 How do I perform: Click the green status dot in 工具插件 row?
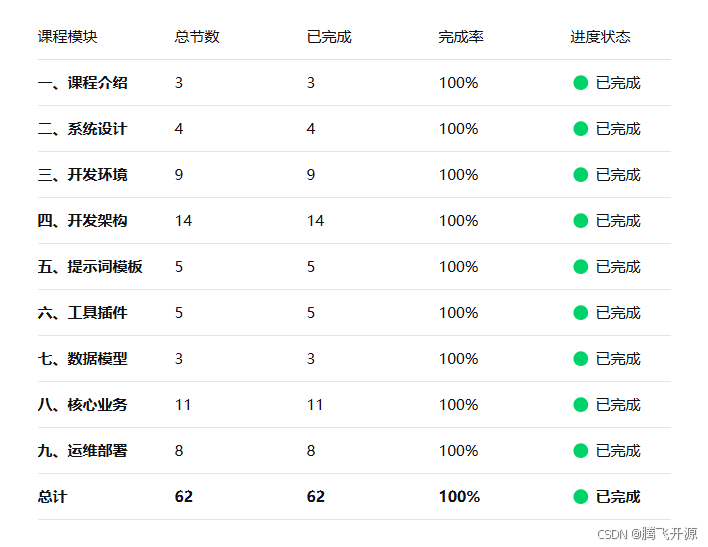tap(580, 313)
